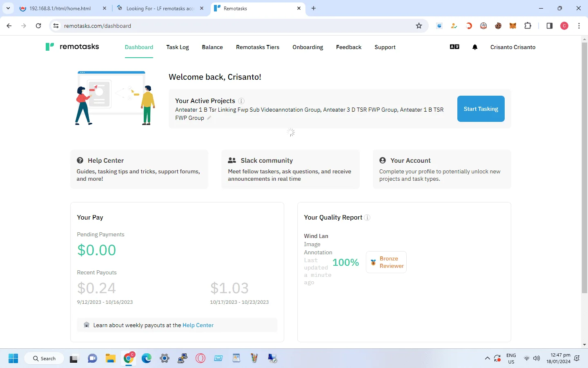Open the cookie extension icon
The width and height of the screenshot is (588, 368).
click(x=498, y=26)
